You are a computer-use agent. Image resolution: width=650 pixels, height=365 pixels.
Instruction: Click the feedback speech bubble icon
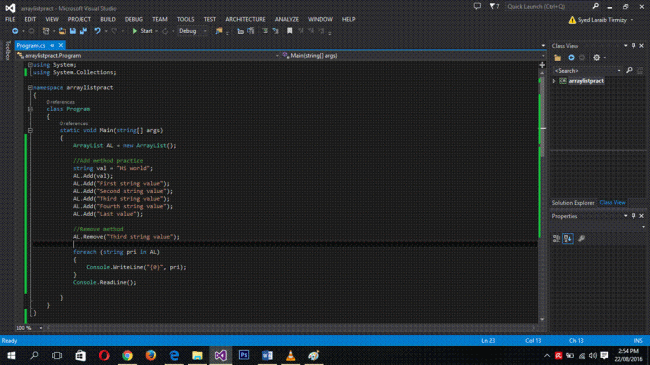478,6
